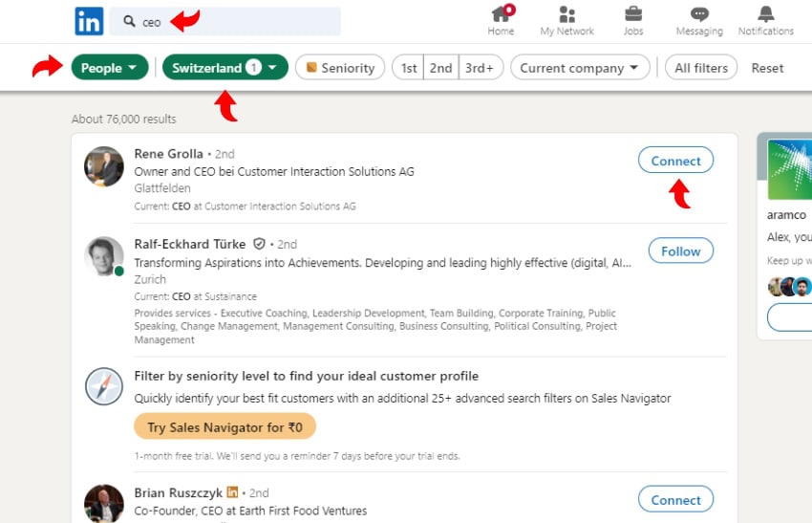Expand the Switzerland location filter
The image size is (812, 523).
(225, 67)
